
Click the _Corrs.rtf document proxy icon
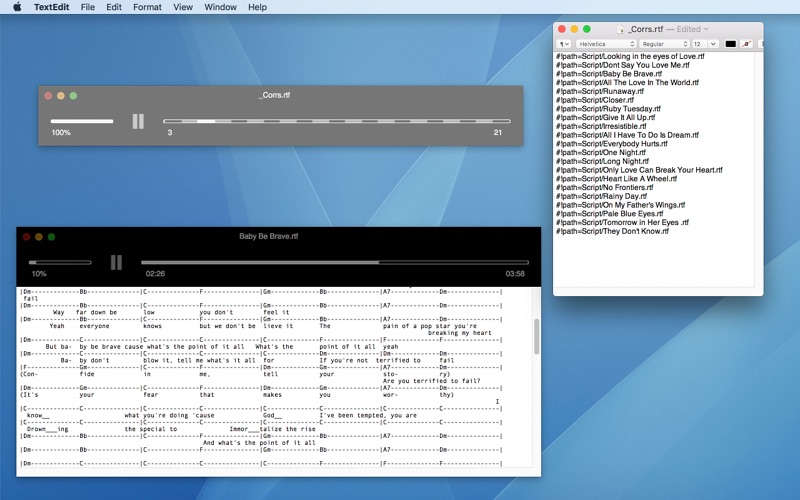coord(620,29)
